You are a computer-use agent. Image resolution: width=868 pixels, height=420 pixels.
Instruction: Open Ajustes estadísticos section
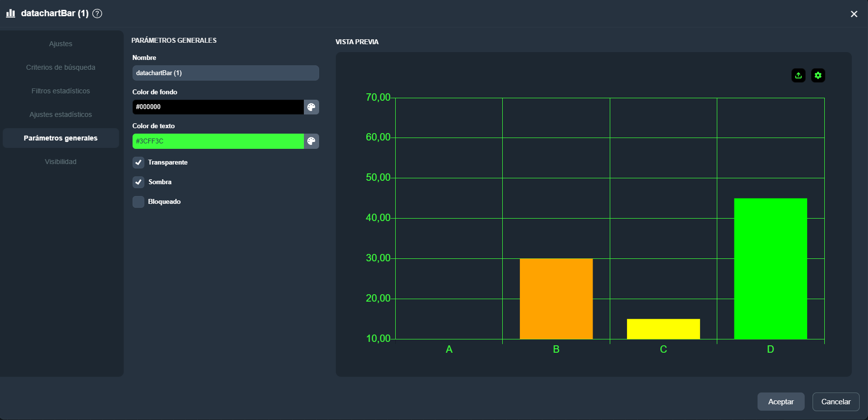point(61,114)
